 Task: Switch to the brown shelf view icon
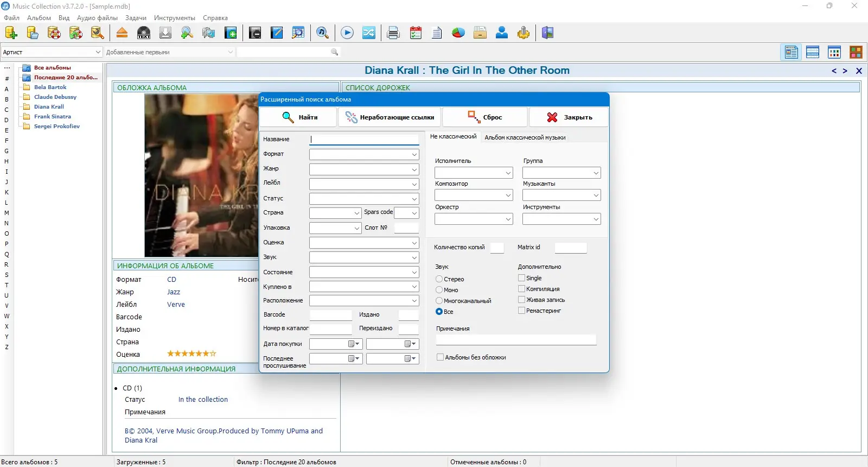click(x=856, y=52)
